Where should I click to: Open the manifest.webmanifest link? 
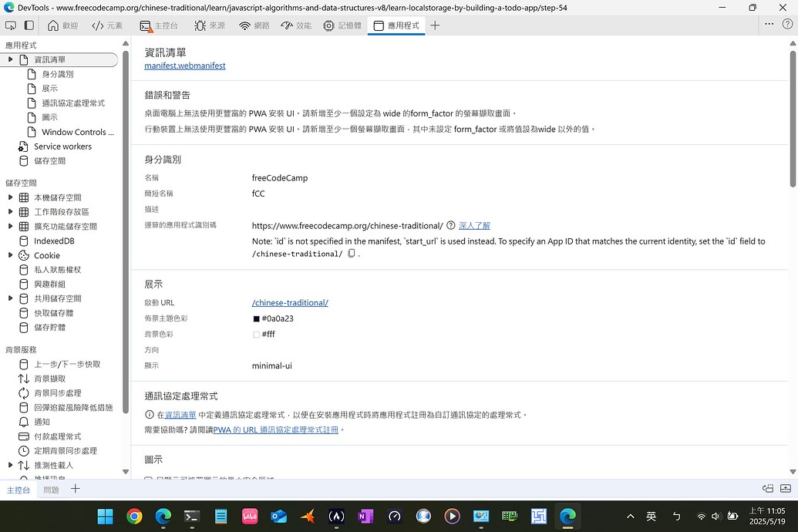185,66
